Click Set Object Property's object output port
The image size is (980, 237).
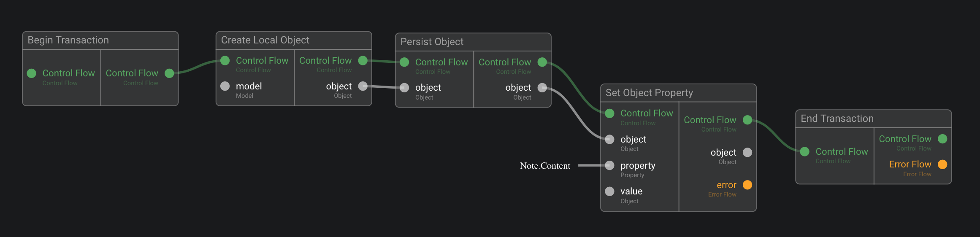(747, 153)
